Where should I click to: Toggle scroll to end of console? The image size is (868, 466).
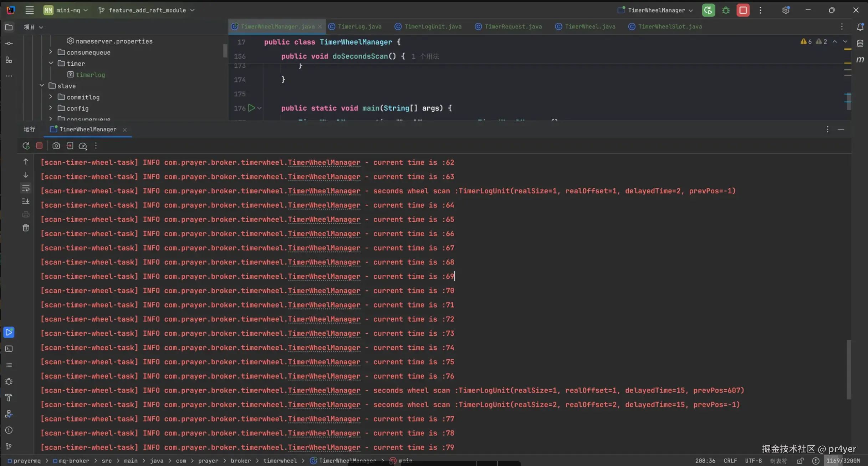pos(26,201)
